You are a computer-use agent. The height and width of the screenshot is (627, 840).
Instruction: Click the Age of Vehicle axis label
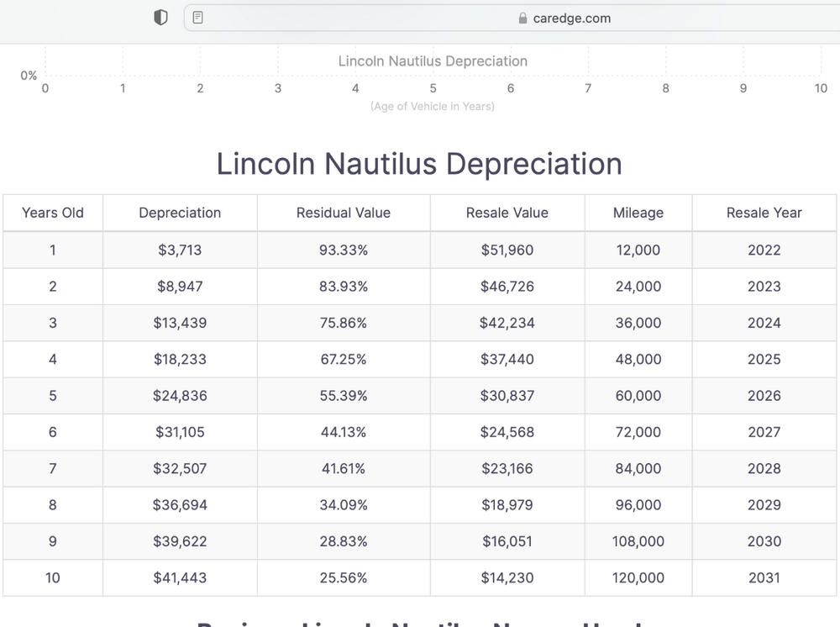pos(433,107)
